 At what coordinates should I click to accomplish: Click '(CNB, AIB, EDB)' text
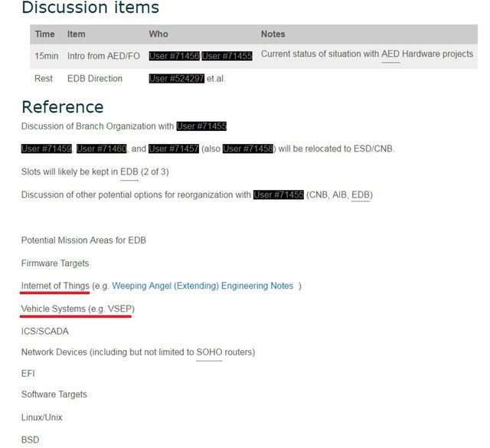coord(339,195)
